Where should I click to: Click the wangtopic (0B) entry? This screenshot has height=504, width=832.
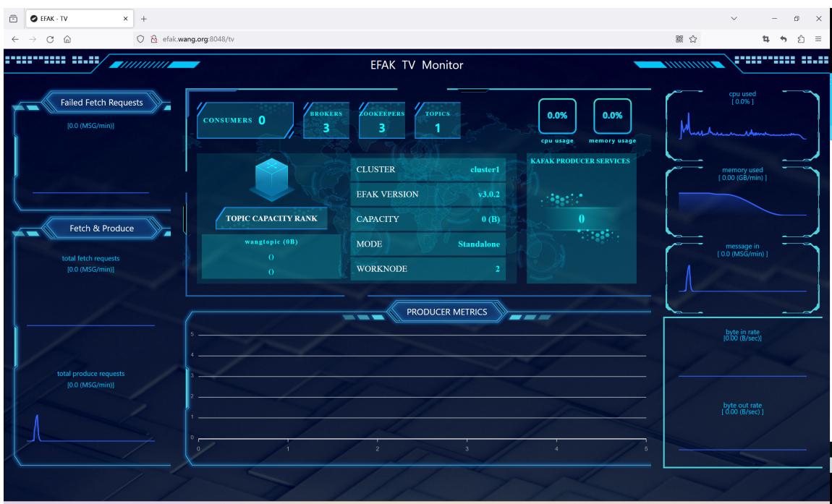pos(271,242)
